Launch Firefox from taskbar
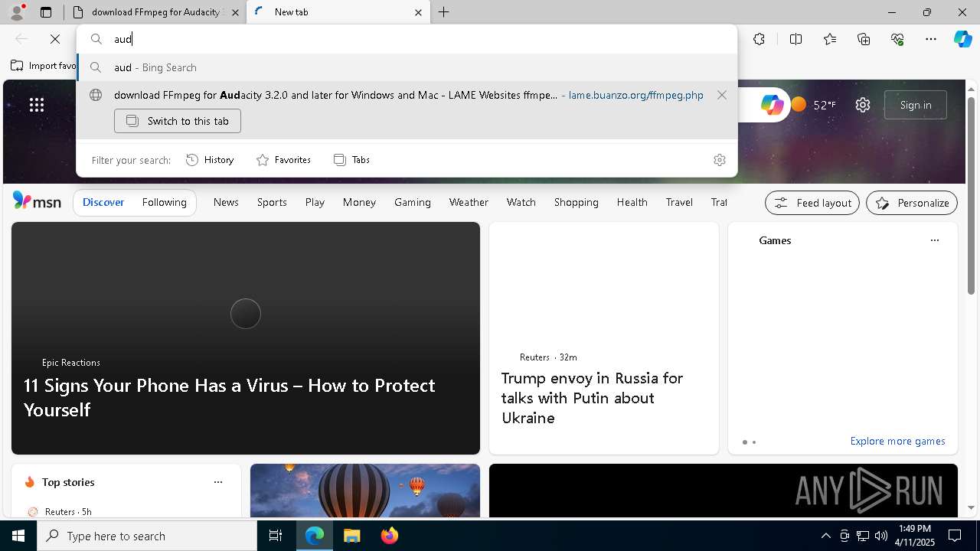The width and height of the screenshot is (980, 551). tap(389, 536)
